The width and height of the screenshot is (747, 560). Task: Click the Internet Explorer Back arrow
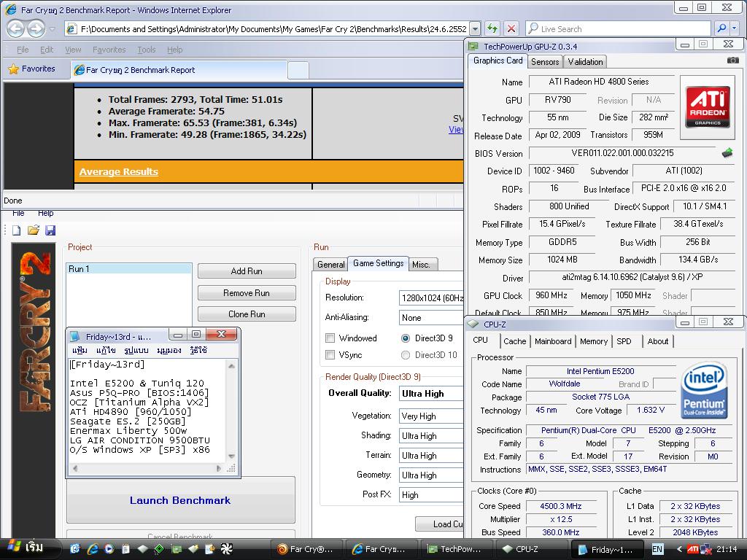point(15,29)
